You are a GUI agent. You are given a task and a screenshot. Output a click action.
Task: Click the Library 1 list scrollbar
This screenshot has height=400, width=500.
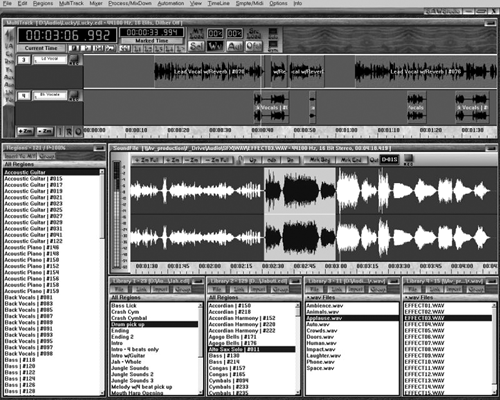(x=201, y=349)
